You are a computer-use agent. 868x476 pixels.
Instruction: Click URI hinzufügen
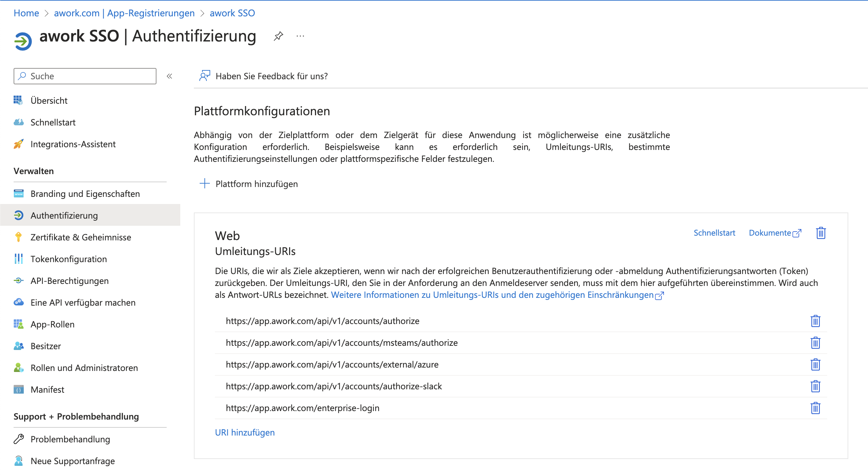[x=245, y=432]
